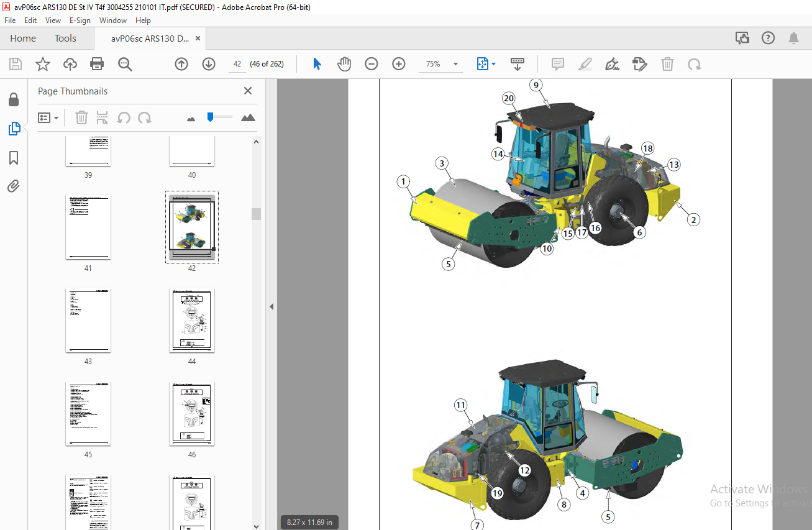Collapse the navigation pane arrow
Image resolution: width=812 pixels, height=530 pixels.
(x=271, y=306)
